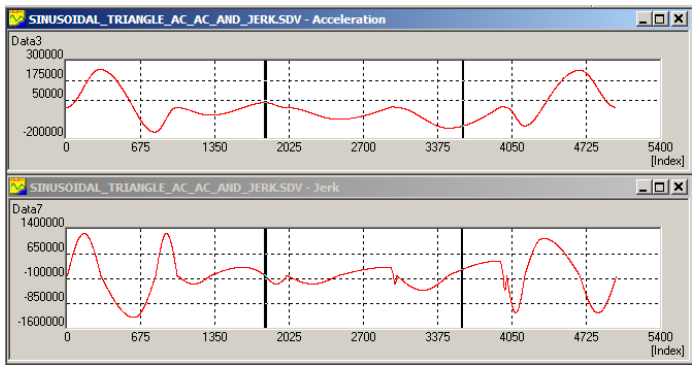Minimize the Jerk window
The image size is (697, 371).
coord(643,187)
